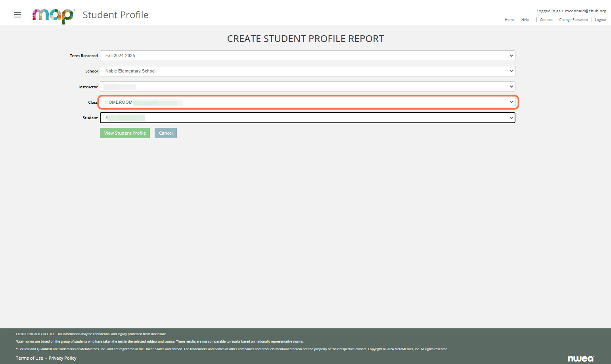Go to Home link
The width and height of the screenshot is (611, 364).
(509, 20)
